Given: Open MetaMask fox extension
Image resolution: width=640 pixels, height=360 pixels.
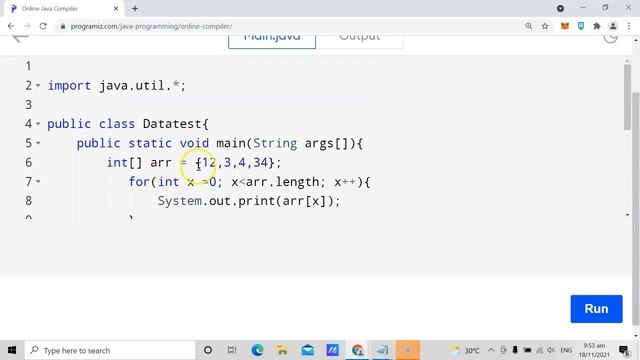Looking at the screenshot, I should click(565, 26).
